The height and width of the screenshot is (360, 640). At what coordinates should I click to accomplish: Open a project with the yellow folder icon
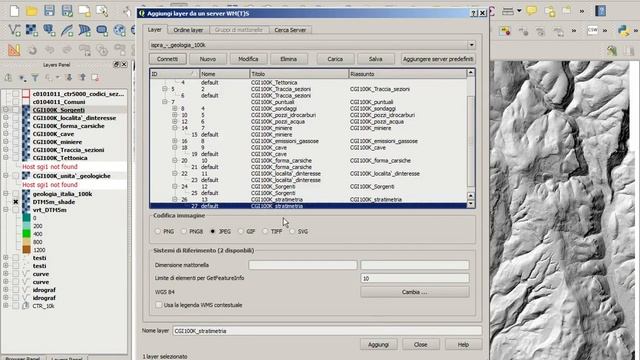click(x=32, y=11)
